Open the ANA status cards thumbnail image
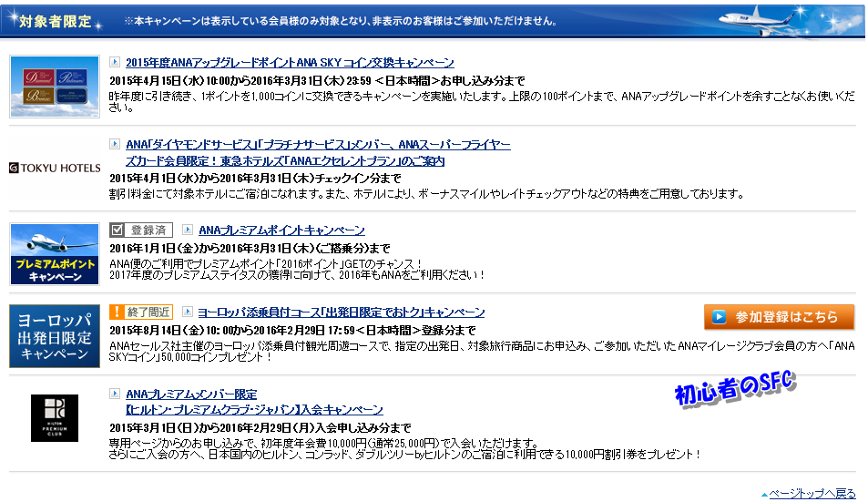Image resolution: width=868 pixels, height=502 pixels. pos(55,87)
